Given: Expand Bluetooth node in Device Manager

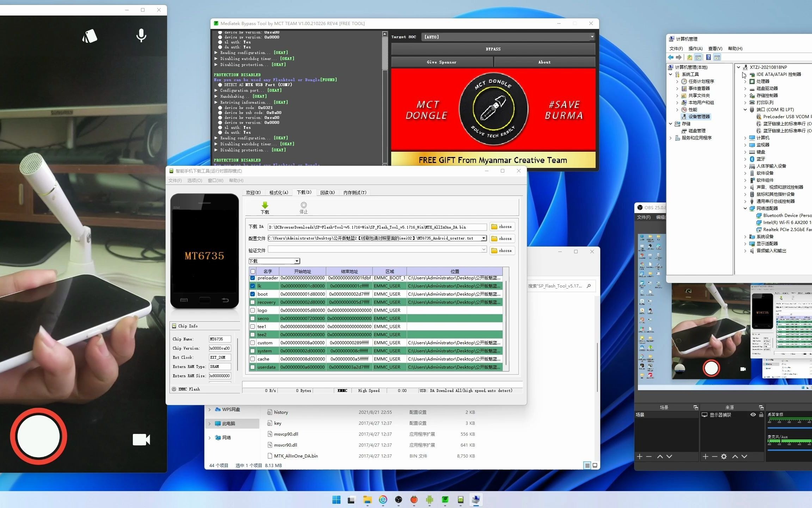Looking at the screenshot, I should (x=745, y=159).
